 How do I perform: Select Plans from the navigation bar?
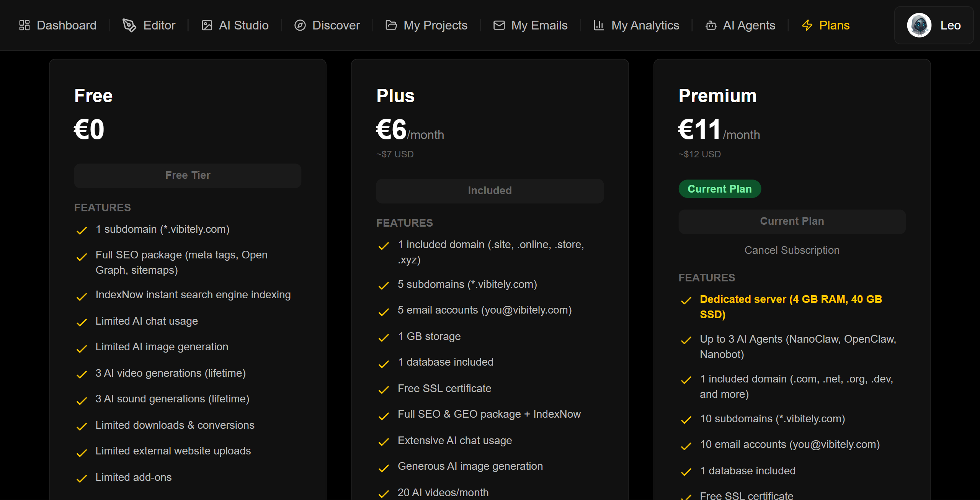[x=835, y=25]
